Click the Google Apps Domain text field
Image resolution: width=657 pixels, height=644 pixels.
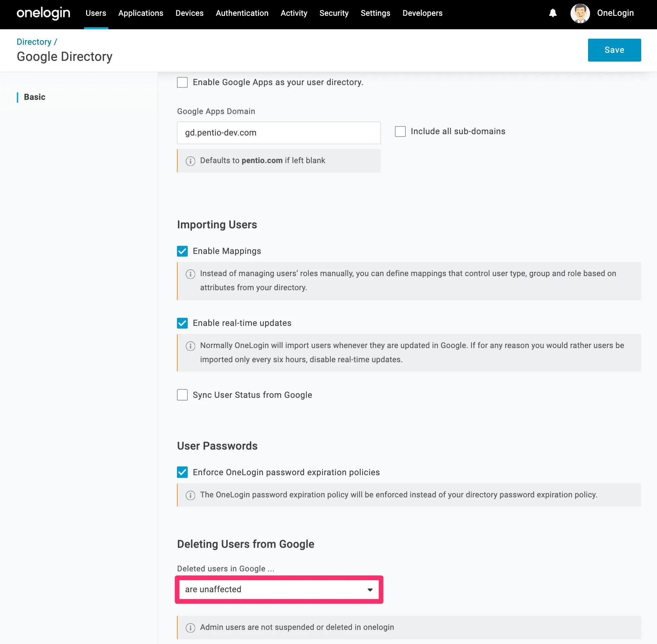point(279,132)
